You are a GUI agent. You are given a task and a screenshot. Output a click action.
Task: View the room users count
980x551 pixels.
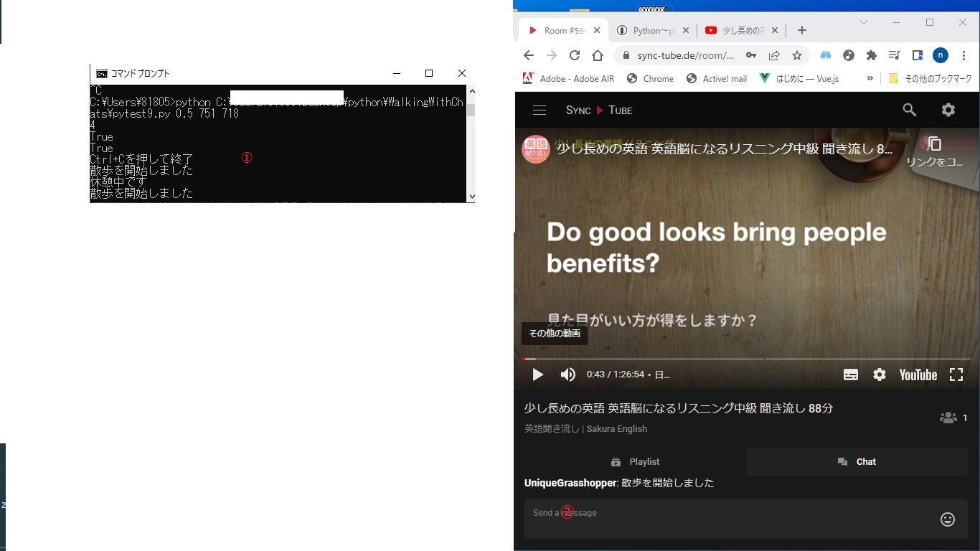tap(953, 418)
